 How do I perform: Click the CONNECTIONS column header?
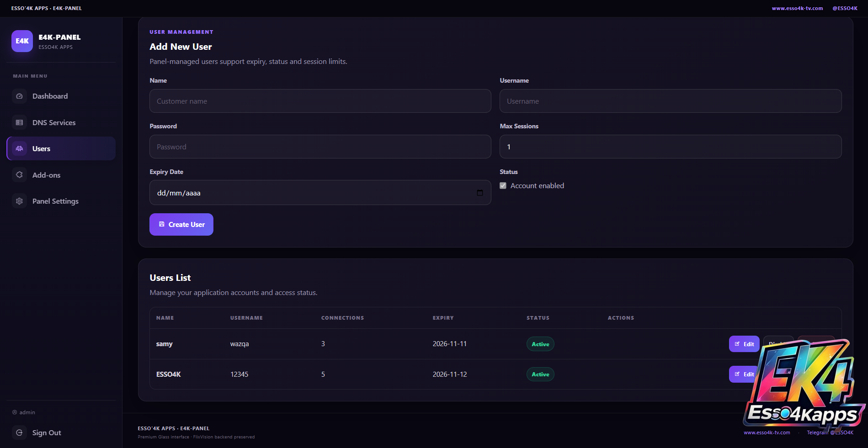[x=342, y=318]
